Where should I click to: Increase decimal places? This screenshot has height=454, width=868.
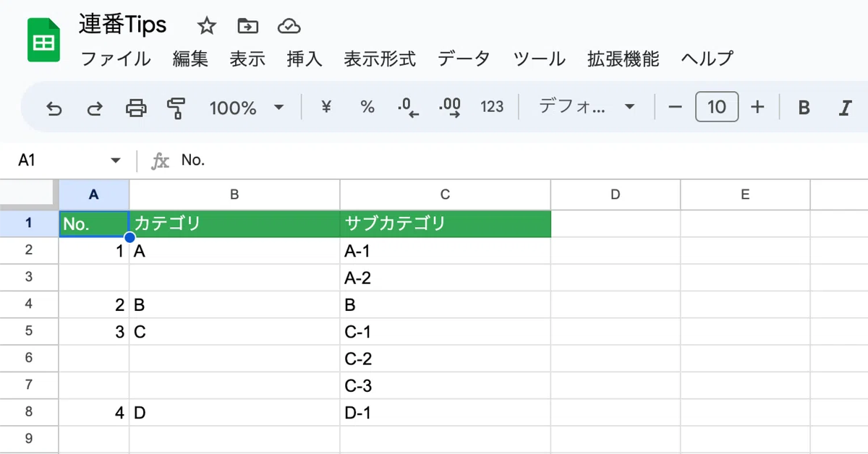[x=450, y=107]
